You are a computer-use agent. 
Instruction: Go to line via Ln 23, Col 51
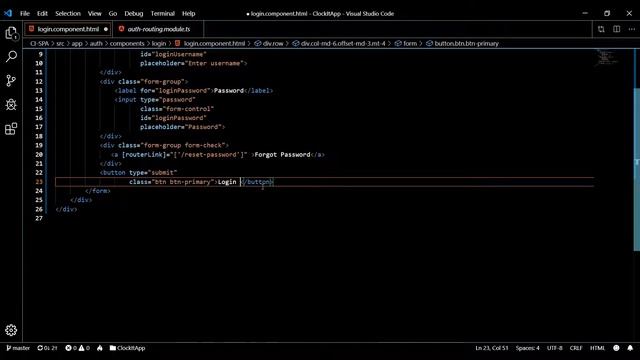click(491, 348)
